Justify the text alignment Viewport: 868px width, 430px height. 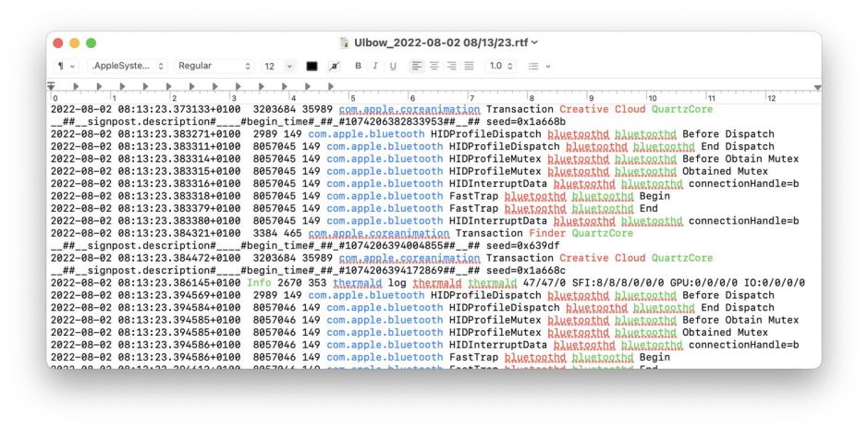(469, 67)
